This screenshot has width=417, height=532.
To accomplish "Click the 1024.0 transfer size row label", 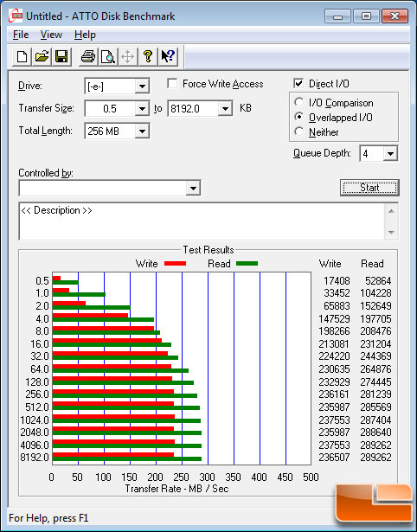I will click(35, 420).
